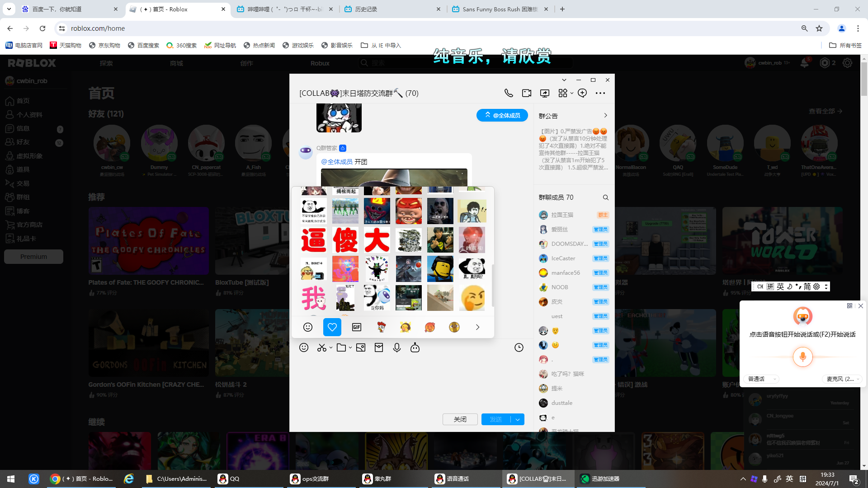
Task: Send the red 傻 character sticker
Action: click(x=345, y=240)
